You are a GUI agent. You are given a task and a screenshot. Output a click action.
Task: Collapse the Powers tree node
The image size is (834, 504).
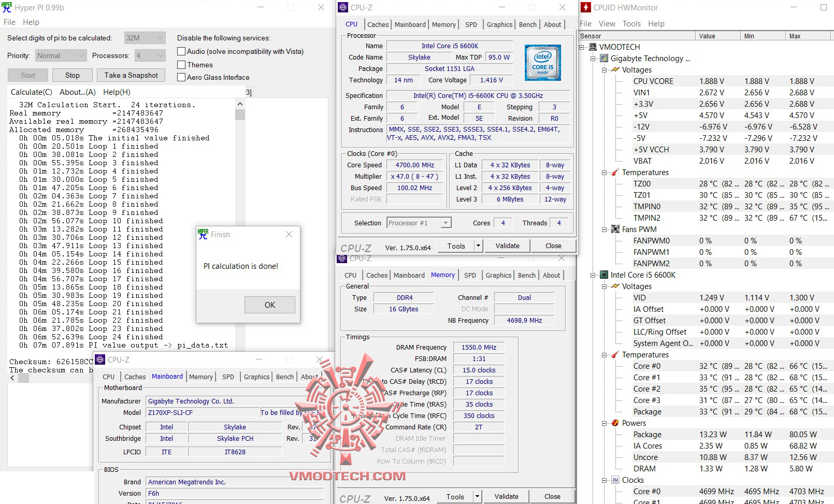point(605,423)
